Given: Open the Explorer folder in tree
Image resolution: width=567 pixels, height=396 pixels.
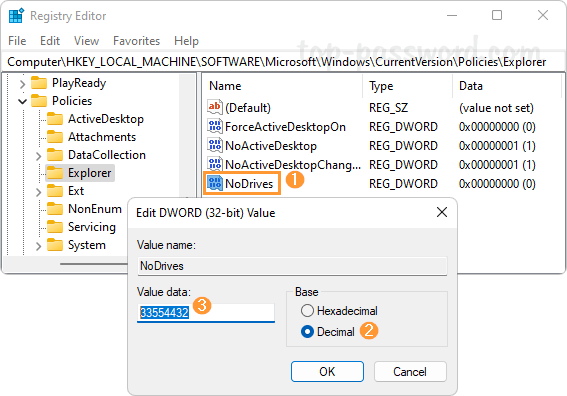Looking at the screenshot, I should point(80,173).
